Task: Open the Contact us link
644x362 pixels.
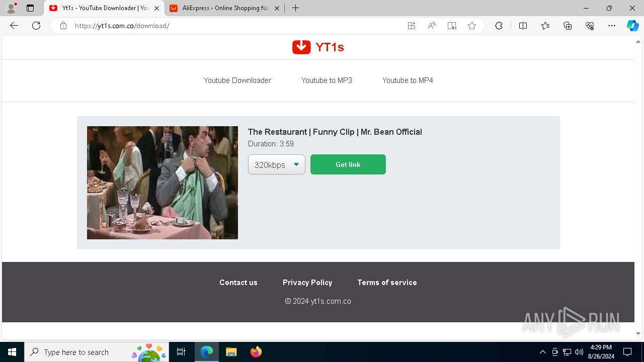Action: pyautogui.click(x=238, y=283)
